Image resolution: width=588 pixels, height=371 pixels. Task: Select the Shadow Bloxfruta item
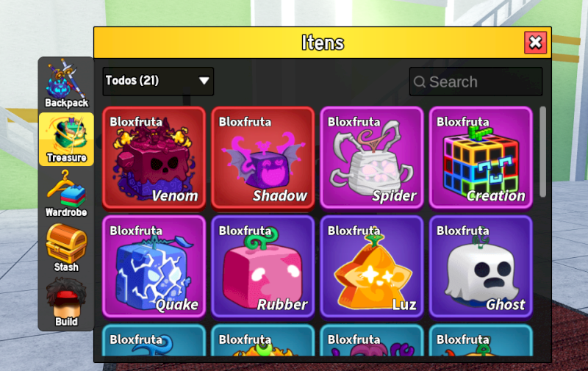point(263,157)
